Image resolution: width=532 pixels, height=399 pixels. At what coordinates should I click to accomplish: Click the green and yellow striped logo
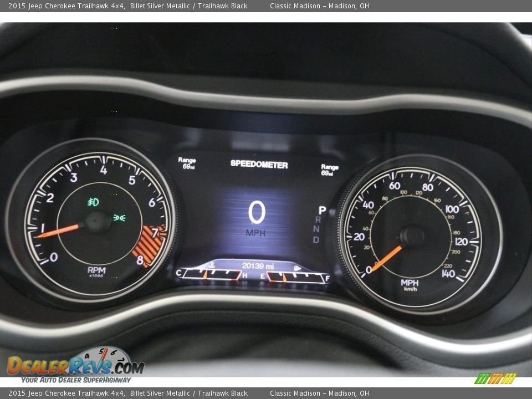[495, 378]
